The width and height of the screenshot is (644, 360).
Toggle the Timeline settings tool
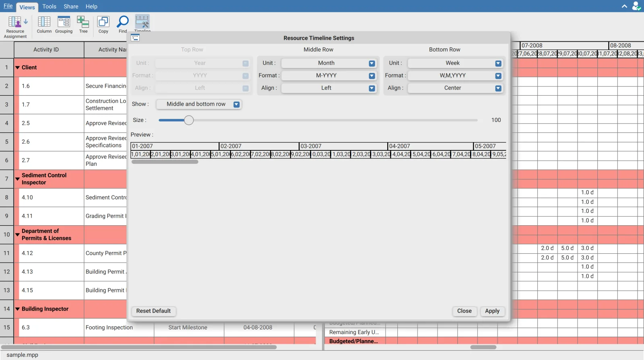[x=142, y=23]
